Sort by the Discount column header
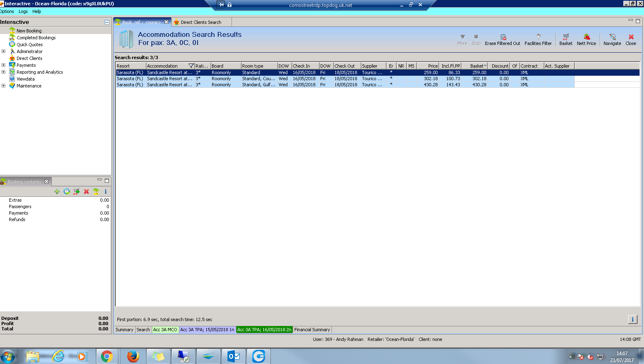Screen dimensions: 644x364 point(499,66)
